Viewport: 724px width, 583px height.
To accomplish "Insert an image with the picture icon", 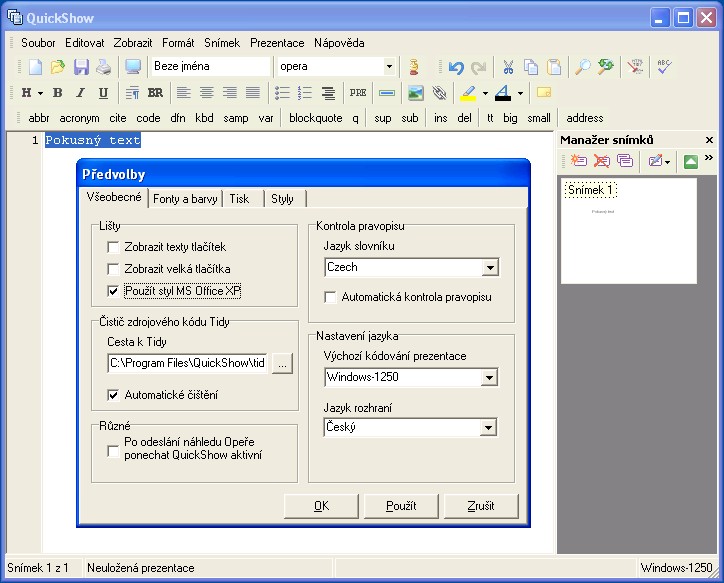I will coord(416,93).
